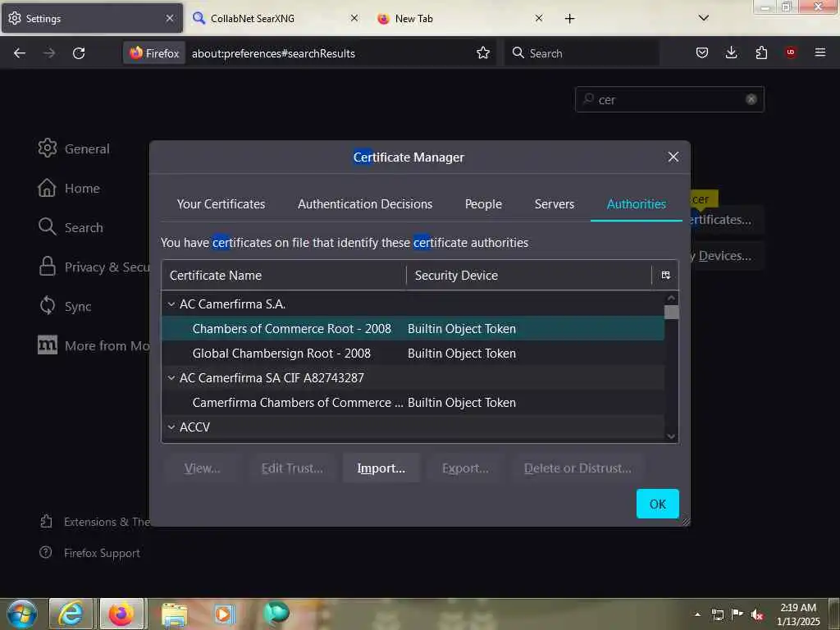Click the Import... button
The image size is (840, 630).
pos(381,468)
